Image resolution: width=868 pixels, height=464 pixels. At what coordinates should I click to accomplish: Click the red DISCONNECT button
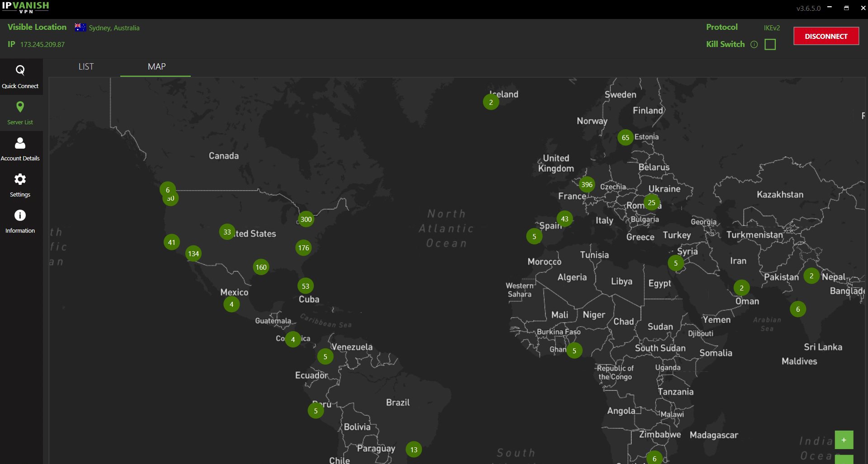click(826, 36)
